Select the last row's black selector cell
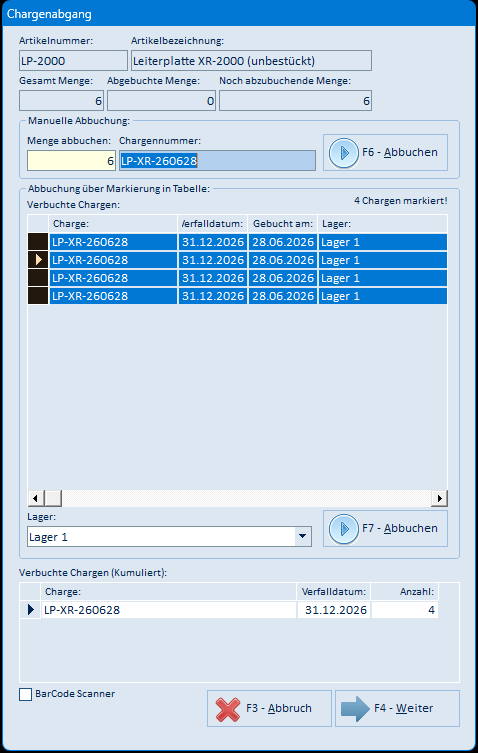Image resolution: width=478 pixels, height=753 pixels. click(x=38, y=296)
